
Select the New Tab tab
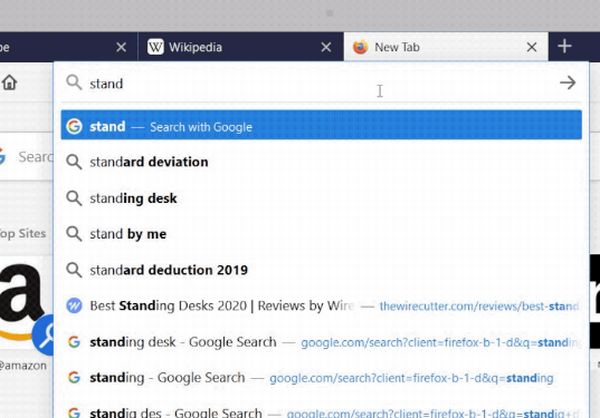pyautogui.click(x=440, y=47)
